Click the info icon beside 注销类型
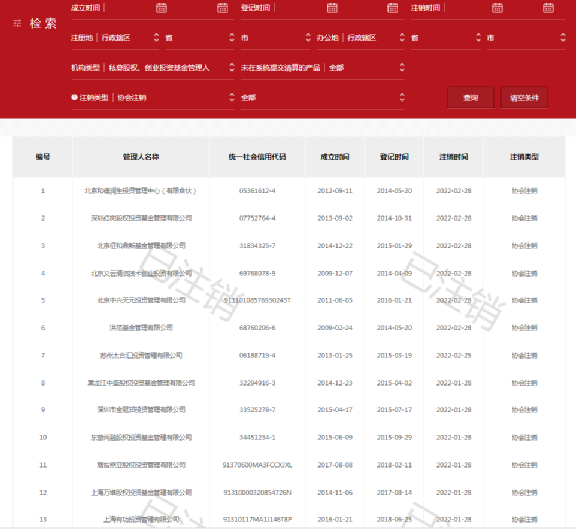The height and width of the screenshot is (529, 576). 74,97
